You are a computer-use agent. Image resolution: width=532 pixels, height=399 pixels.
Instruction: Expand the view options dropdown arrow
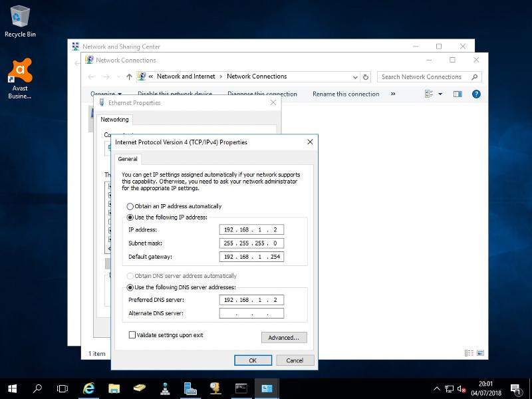[x=439, y=94]
